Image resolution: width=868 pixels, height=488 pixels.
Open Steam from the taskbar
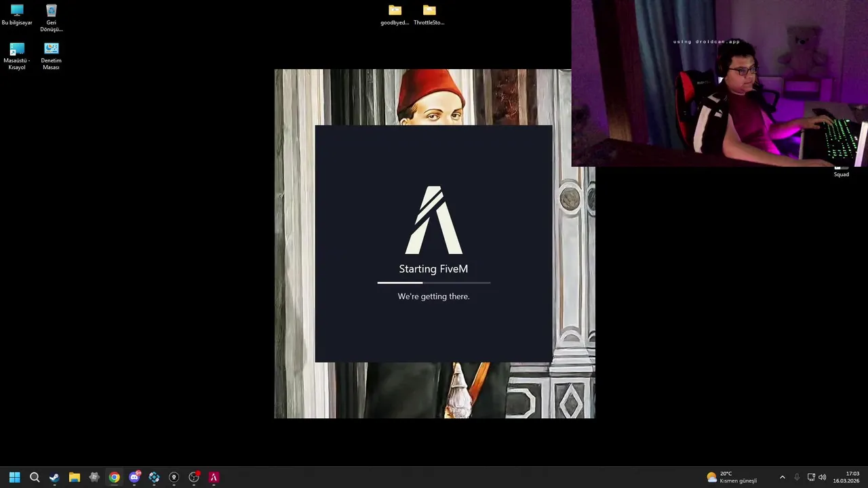pos(54,477)
